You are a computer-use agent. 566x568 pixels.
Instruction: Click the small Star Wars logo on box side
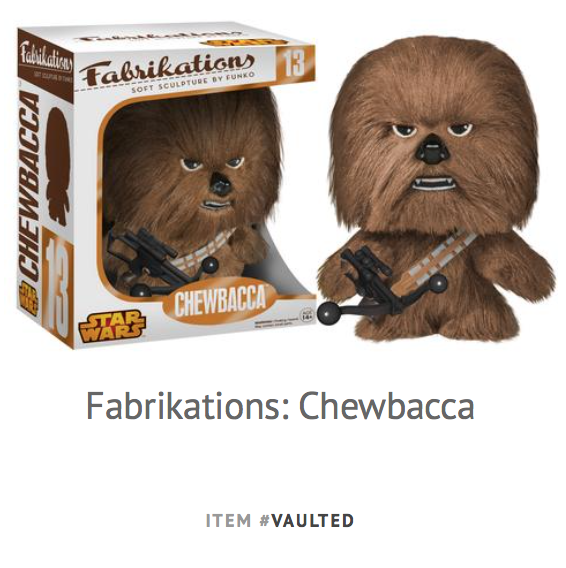[x=29, y=298]
